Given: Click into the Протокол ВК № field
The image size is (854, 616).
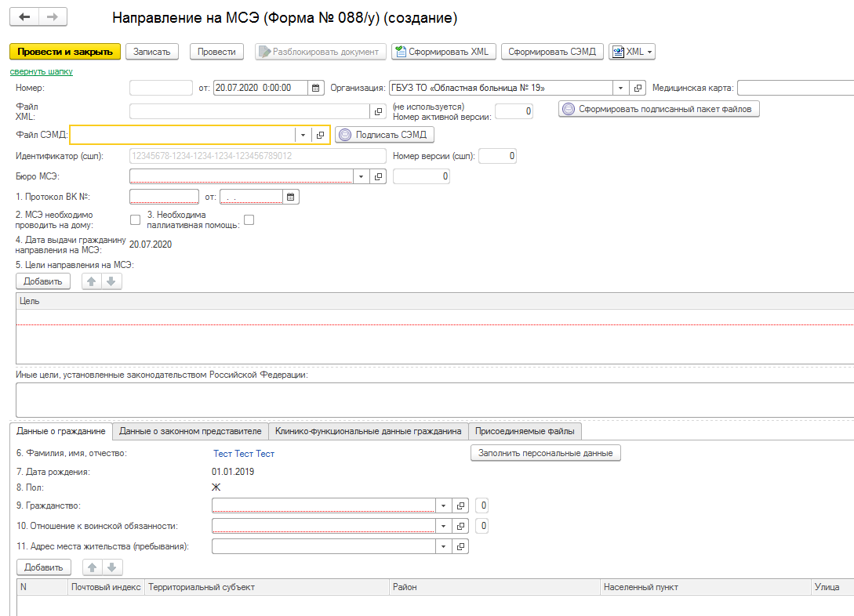Looking at the screenshot, I should click(x=164, y=197).
